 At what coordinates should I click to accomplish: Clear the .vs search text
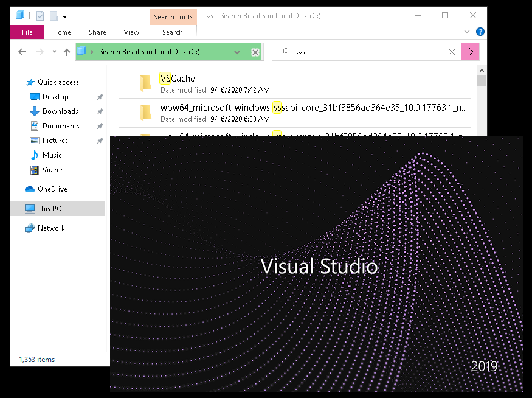tap(452, 52)
